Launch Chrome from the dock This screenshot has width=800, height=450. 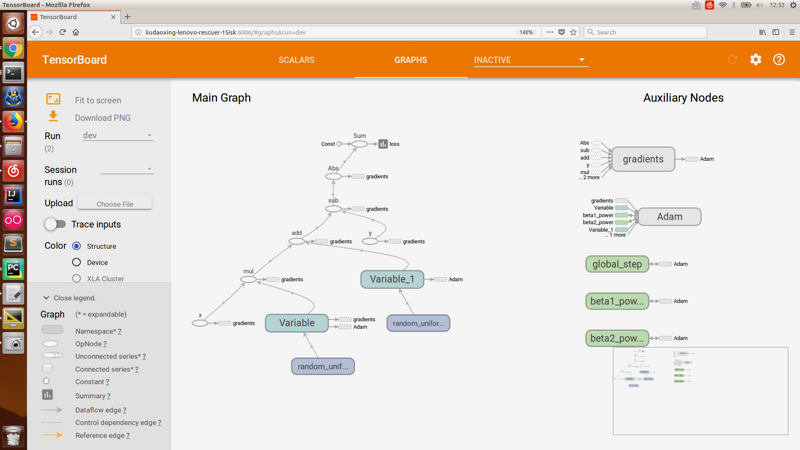tap(13, 49)
